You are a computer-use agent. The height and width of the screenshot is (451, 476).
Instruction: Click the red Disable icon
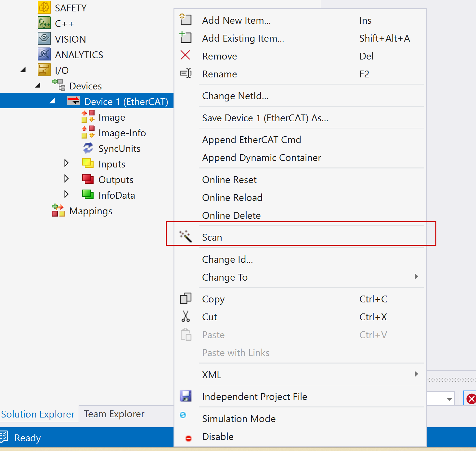(188, 438)
